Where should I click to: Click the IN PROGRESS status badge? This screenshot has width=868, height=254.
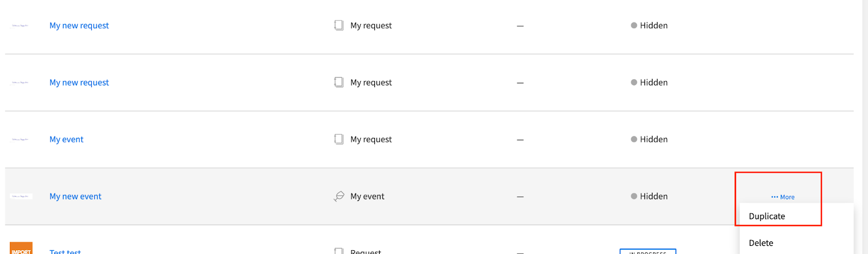(648, 252)
